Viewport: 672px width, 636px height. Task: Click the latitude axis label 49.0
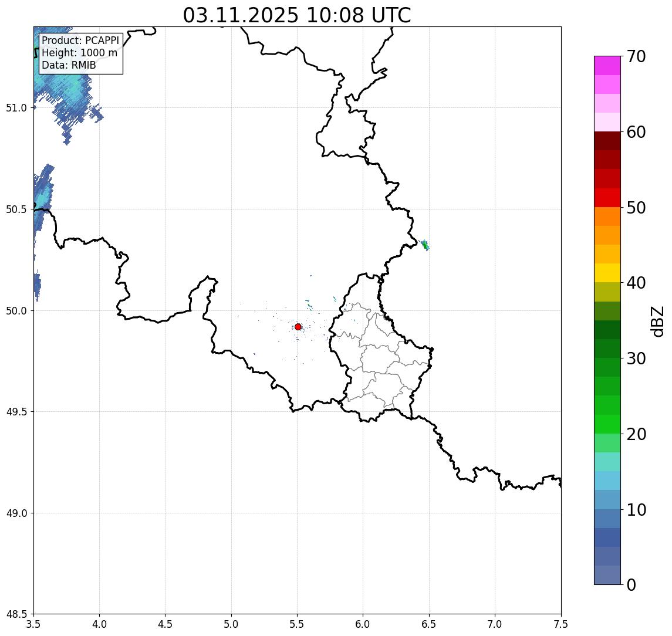click(x=16, y=513)
